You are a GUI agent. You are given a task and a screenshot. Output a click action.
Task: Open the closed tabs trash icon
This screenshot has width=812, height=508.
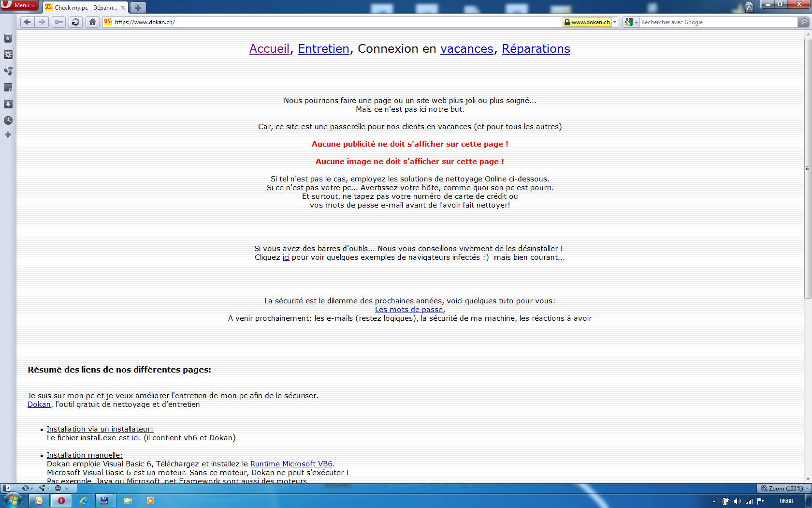click(749, 7)
